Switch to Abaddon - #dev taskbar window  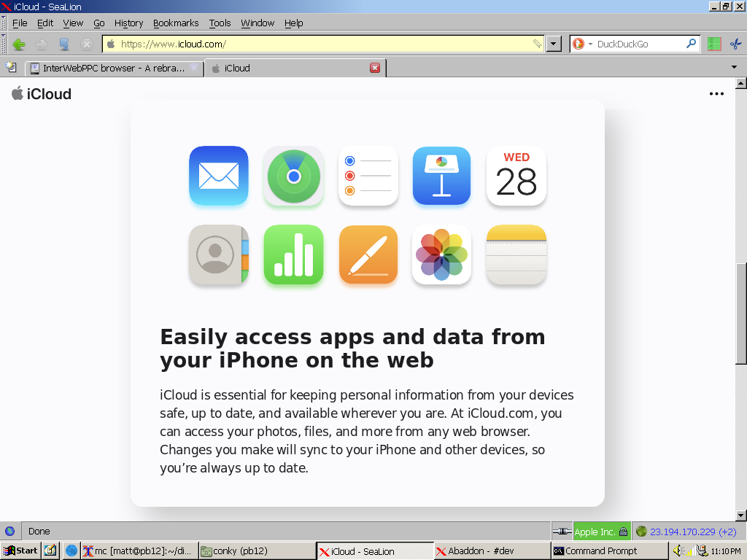tap(492, 551)
